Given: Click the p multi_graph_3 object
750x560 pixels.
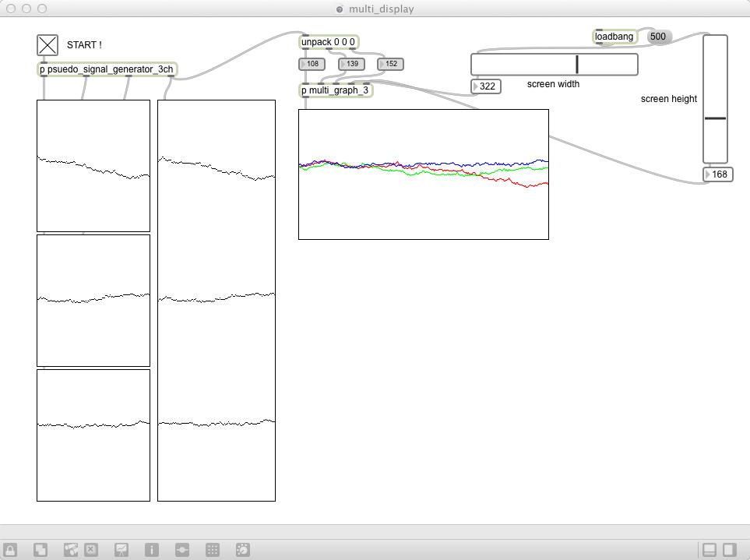Looking at the screenshot, I should pos(336,90).
